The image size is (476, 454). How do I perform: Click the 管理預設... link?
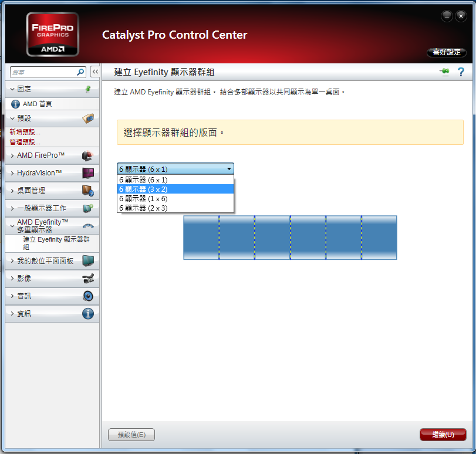click(25, 142)
